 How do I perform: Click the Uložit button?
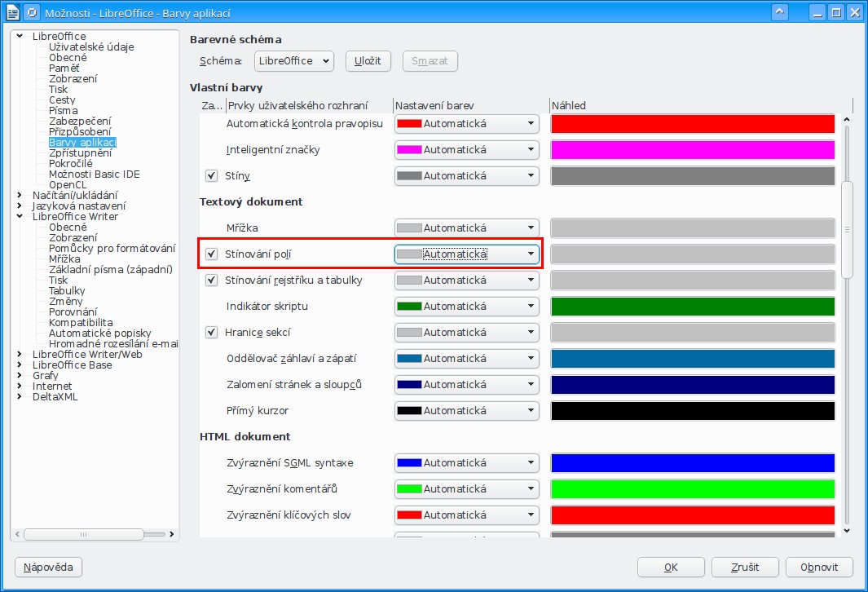coord(368,61)
